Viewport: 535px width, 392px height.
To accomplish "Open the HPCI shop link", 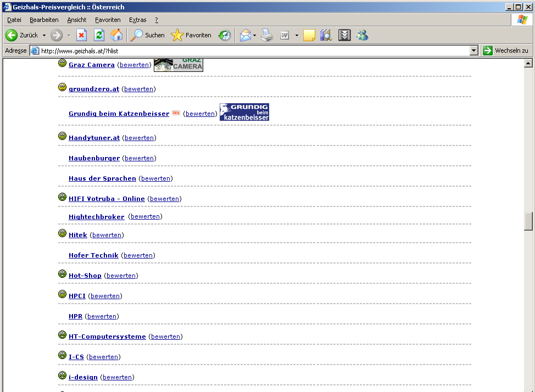I will [77, 296].
